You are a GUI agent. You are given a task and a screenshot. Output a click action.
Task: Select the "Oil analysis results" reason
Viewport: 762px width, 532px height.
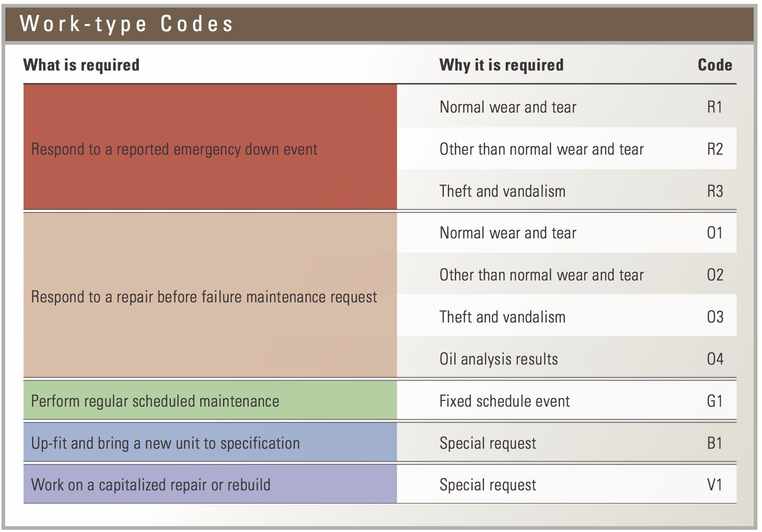tap(499, 359)
